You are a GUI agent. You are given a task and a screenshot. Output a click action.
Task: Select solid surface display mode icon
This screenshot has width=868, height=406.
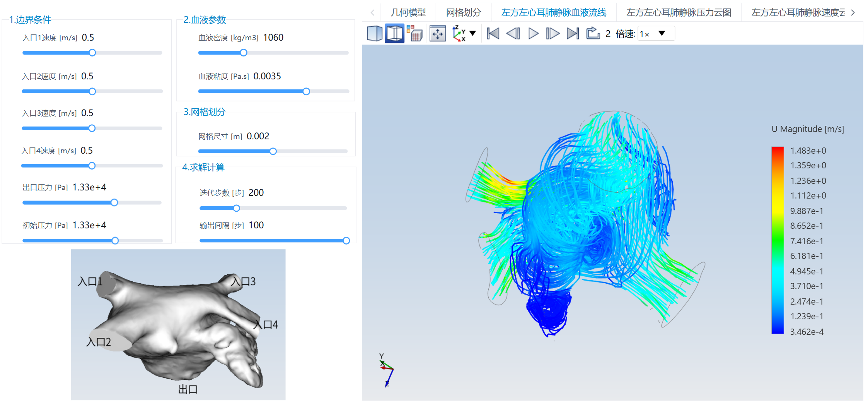coord(374,34)
